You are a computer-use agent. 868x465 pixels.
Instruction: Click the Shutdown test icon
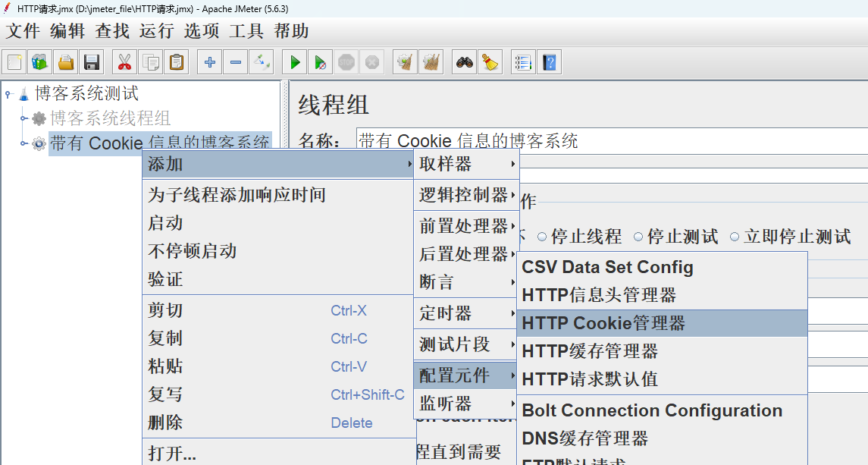(x=372, y=62)
